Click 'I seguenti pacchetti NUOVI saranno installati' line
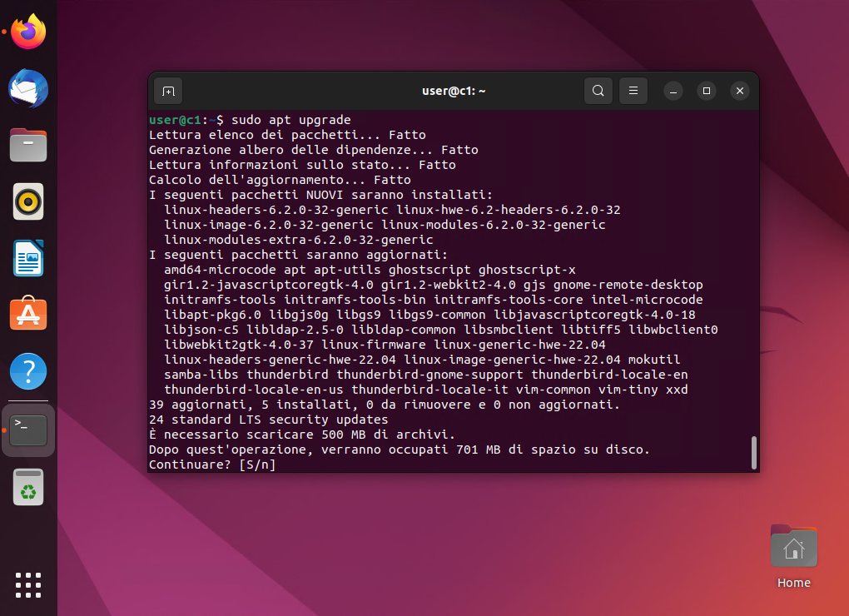 321,194
